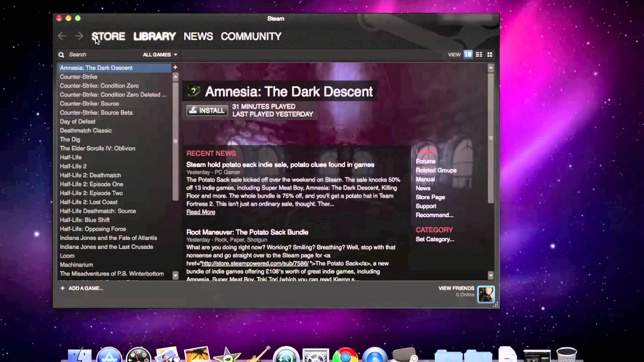Open the store.steampowered.com/sub/7586 link
Screen dimensions: 644x362
(255, 263)
